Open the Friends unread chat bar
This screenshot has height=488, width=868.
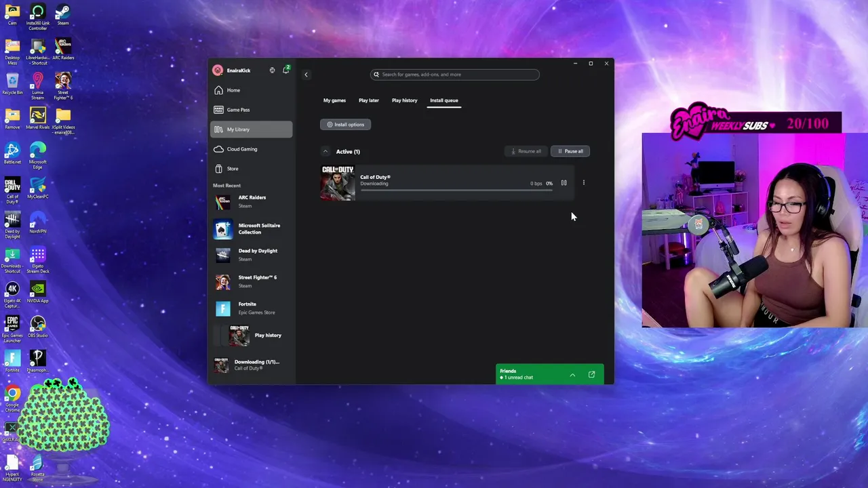(x=549, y=374)
